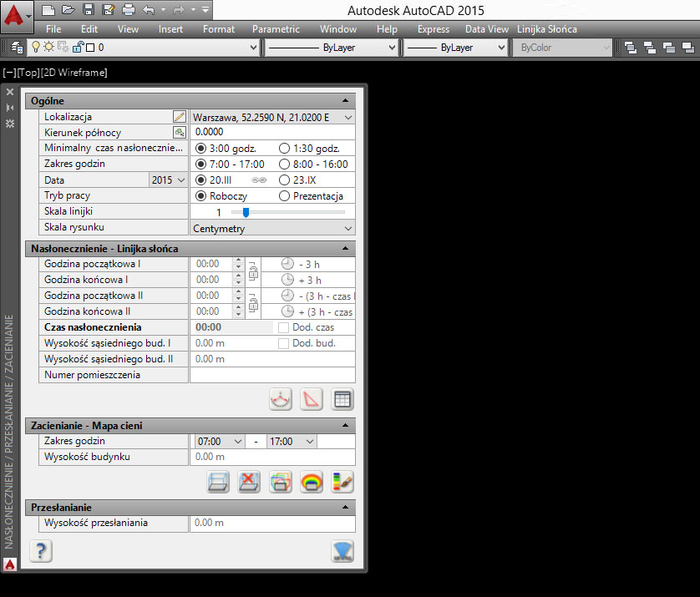Click the rainbow shadow map icon
The height and width of the screenshot is (597, 700).
click(x=312, y=482)
